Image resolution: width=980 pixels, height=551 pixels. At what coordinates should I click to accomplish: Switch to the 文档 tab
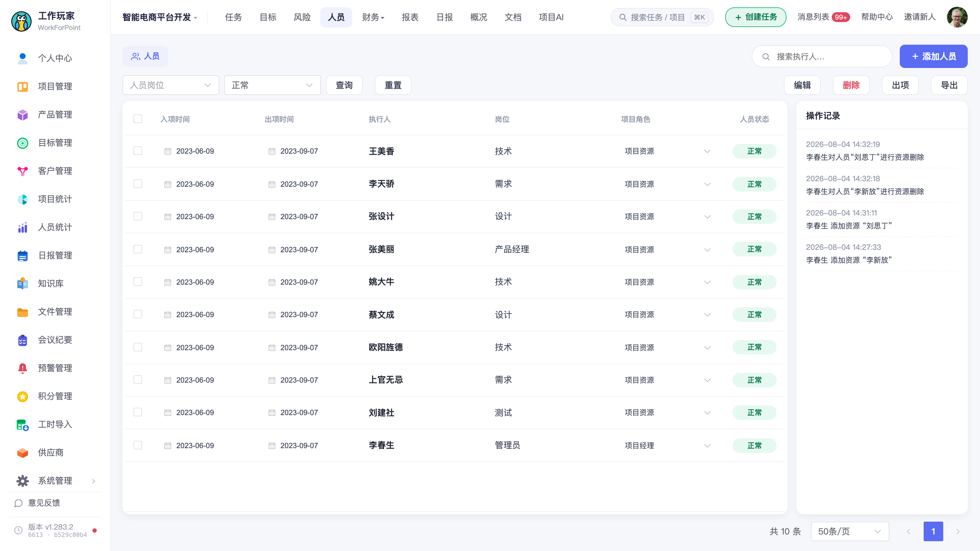[x=513, y=17]
